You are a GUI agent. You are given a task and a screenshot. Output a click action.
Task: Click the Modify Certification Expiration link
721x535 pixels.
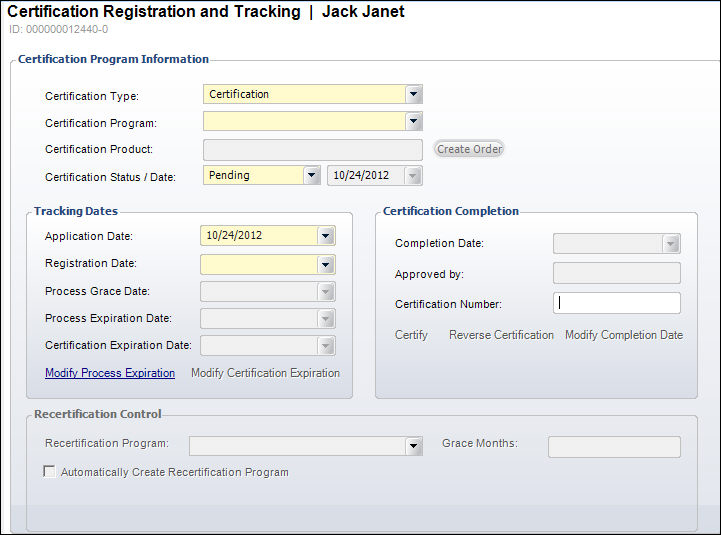point(265,373)
